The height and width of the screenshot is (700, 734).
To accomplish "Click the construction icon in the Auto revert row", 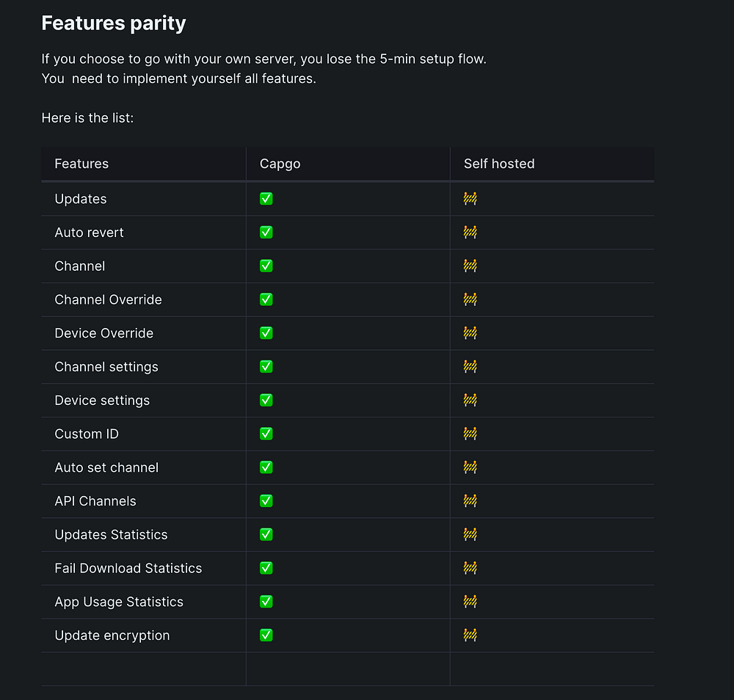I will point(470,233).
